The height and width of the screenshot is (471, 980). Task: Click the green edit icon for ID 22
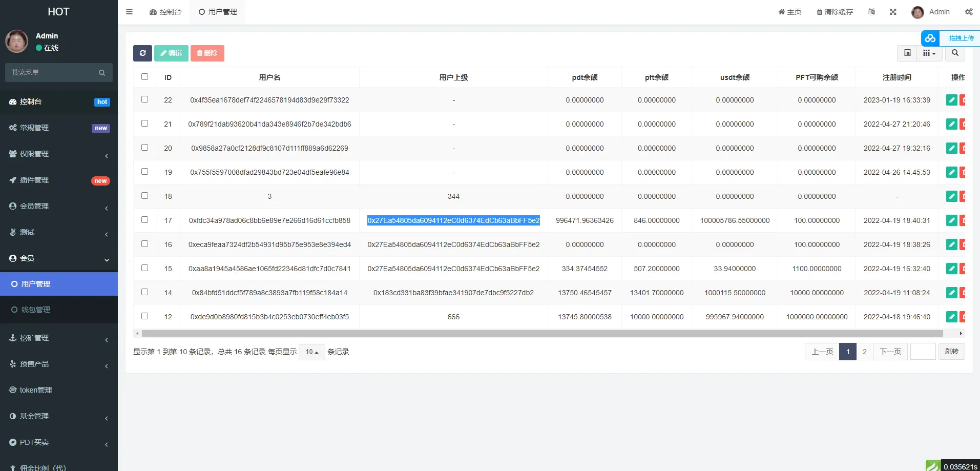coord(951,100)
